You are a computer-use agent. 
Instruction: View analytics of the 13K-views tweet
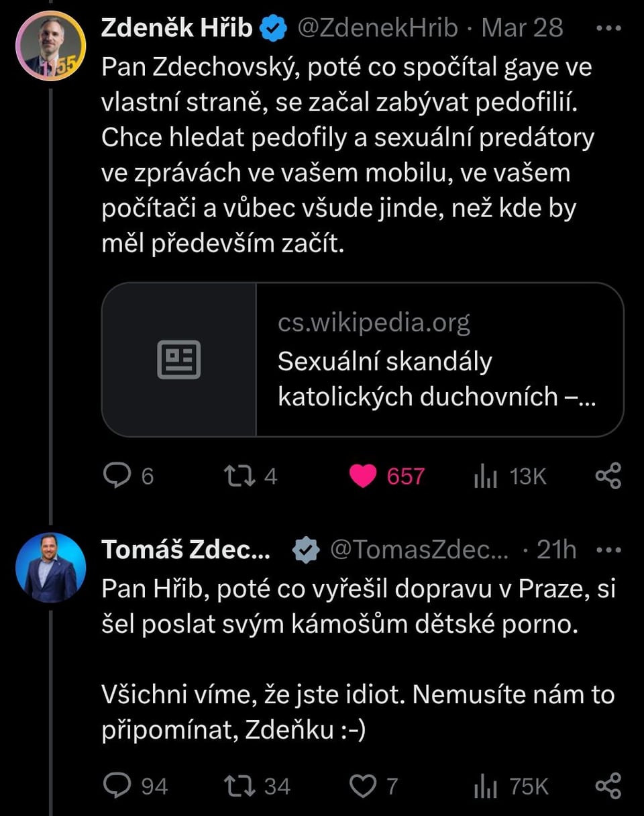click(486, 476)
